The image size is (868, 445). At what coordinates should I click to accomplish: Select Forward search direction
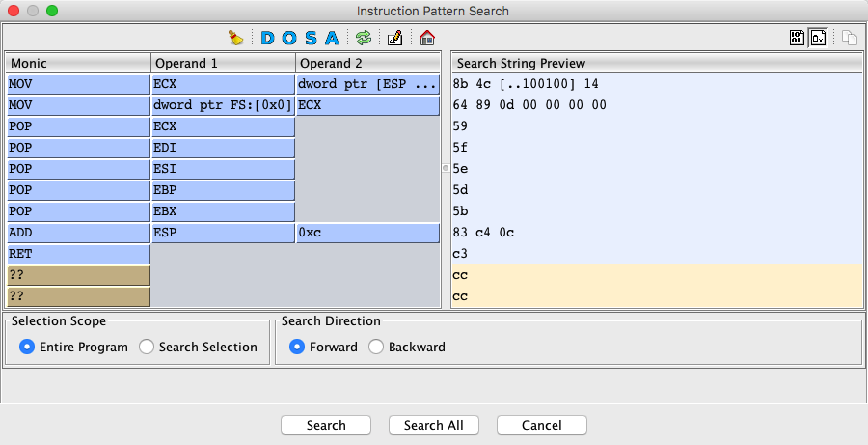pyautogui.click(x=297, y=347)
